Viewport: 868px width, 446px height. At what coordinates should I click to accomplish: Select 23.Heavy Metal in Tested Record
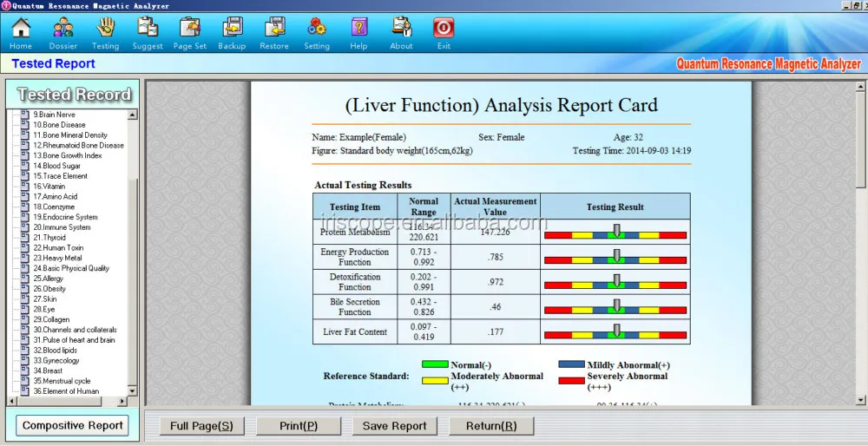point(57,259)
